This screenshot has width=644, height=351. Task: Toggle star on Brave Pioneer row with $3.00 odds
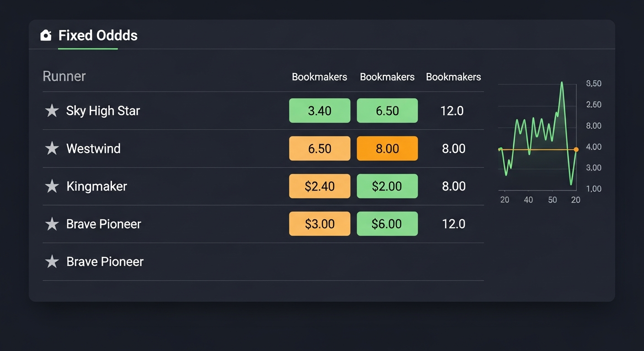[52, 224]
